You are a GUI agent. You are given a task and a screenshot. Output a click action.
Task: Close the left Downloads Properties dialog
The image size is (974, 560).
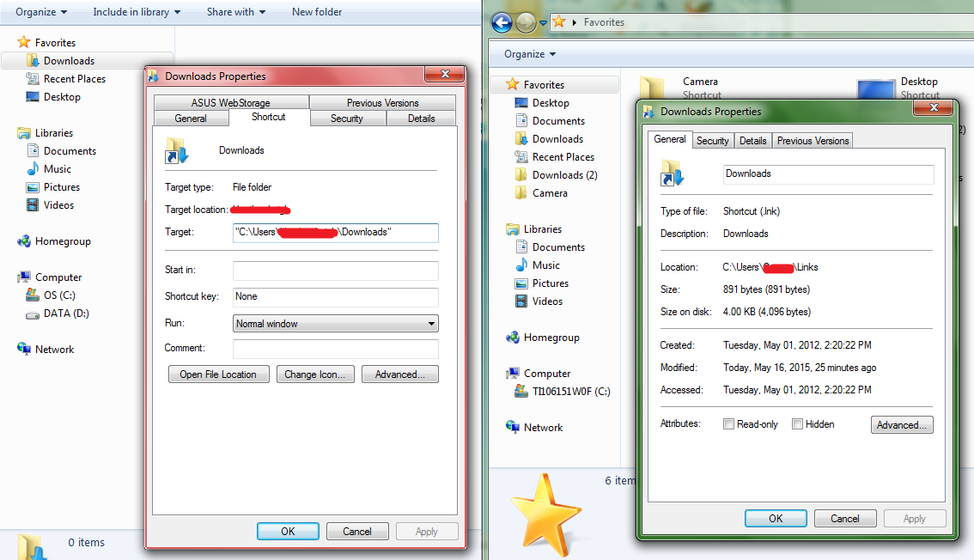click(x=445, y=74)
